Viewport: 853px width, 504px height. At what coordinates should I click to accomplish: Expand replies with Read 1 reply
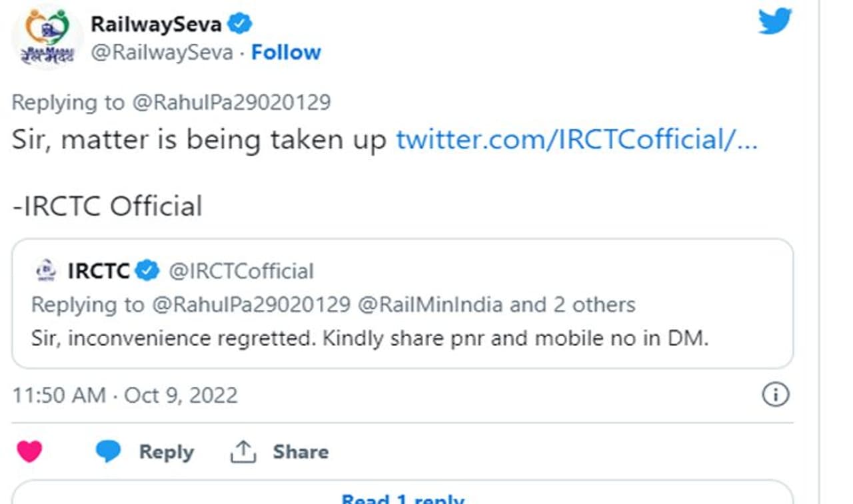tap(403, 497)
